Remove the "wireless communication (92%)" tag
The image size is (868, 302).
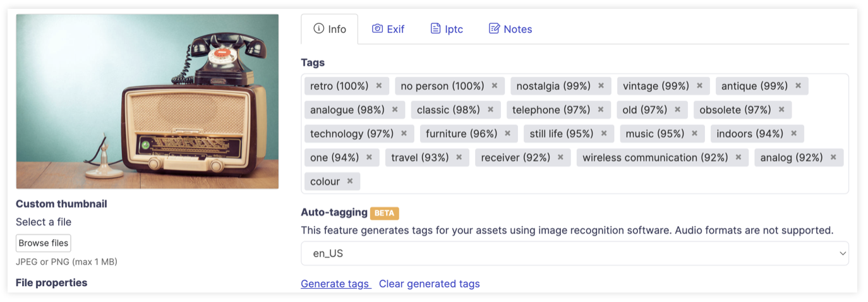click(738, 158)
